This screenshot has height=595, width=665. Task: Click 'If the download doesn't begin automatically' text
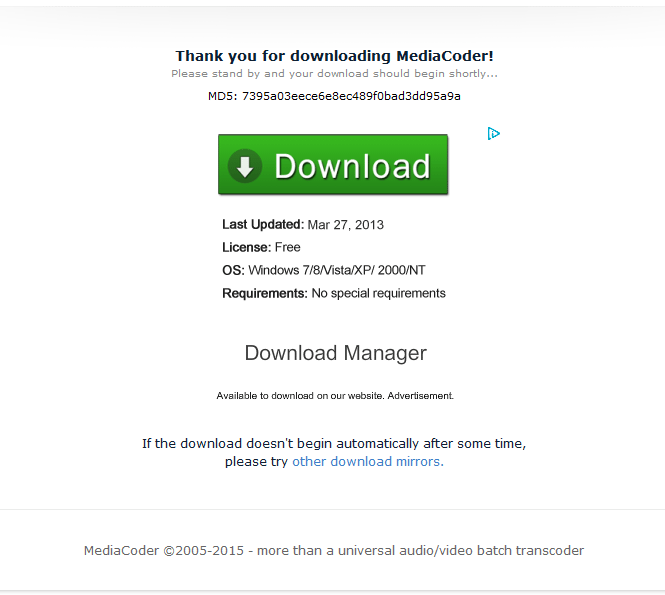point(334,444)
